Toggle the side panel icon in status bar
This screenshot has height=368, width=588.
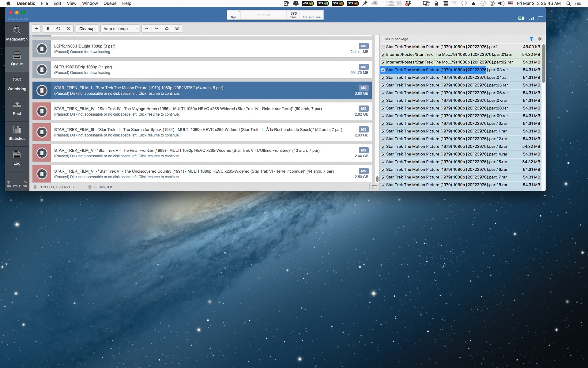click(374, 187)
